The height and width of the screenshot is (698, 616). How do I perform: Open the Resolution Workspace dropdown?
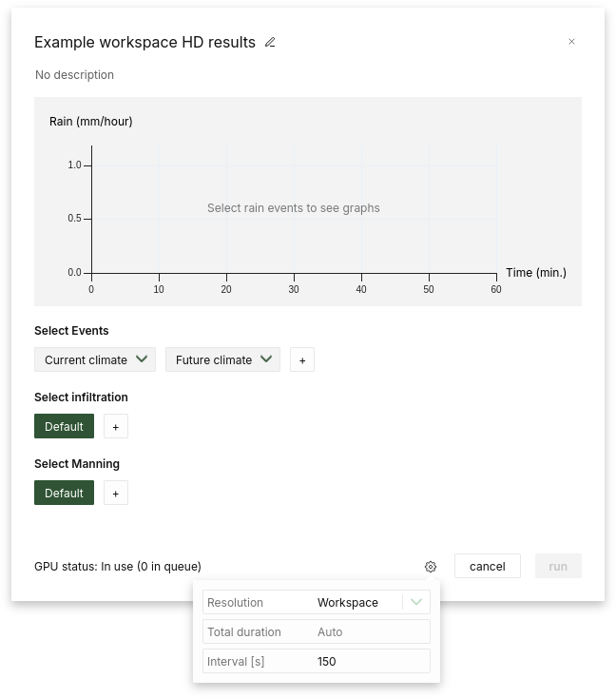(x=357, y=603)
